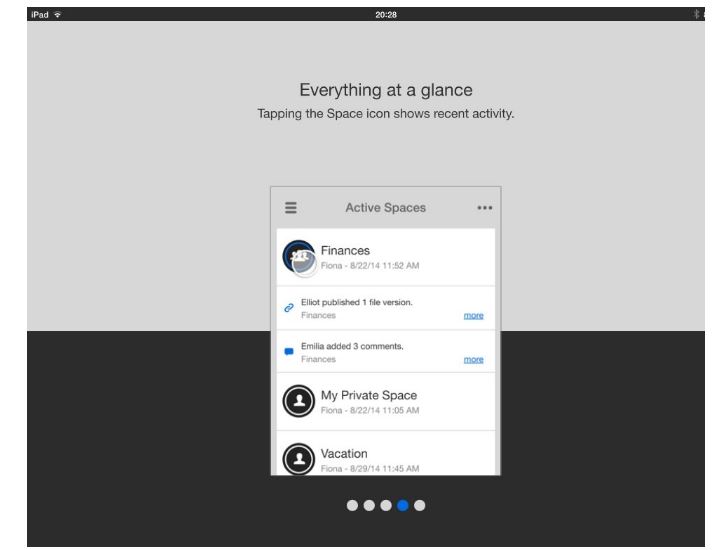Image resolution: width=726 pixels, height=550 pixels.
Task: Tap the link icon beside Elliot's activity
Action: pos(289,308)
